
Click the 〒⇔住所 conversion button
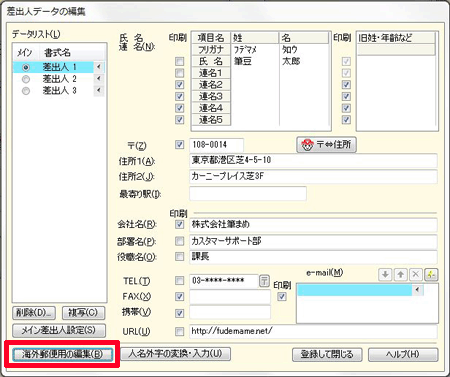coord(326,145)
